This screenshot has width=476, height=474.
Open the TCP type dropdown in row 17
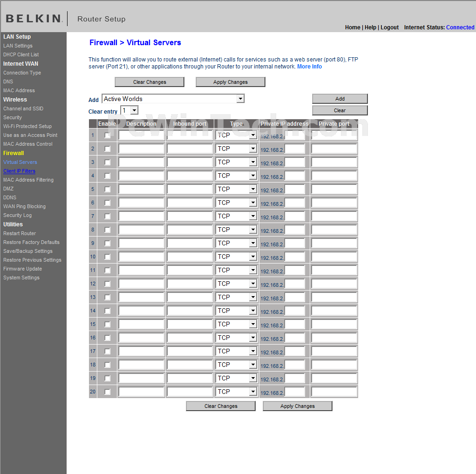[237, 351]
